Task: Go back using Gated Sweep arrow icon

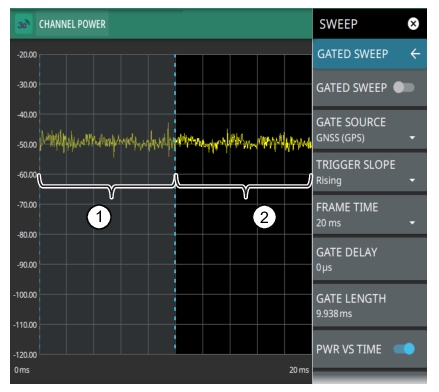Action: pyautogui.click(x=415, y=54)
